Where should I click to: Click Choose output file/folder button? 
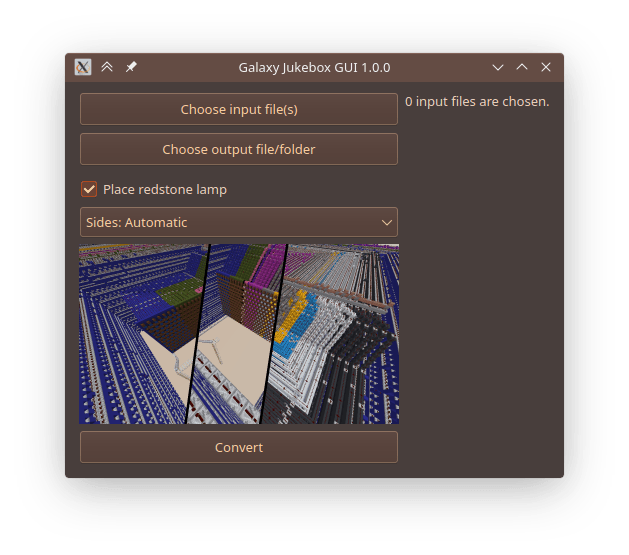coord(239,149)
